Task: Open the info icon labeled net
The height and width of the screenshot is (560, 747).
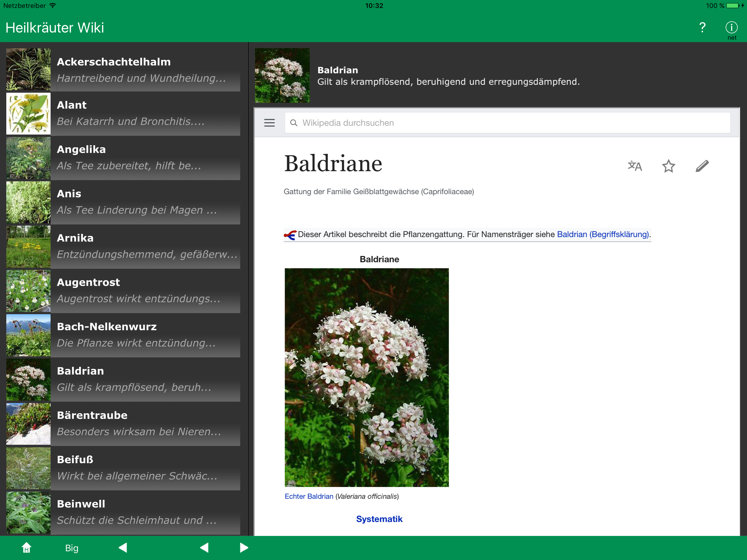Action: pos(731,28)
